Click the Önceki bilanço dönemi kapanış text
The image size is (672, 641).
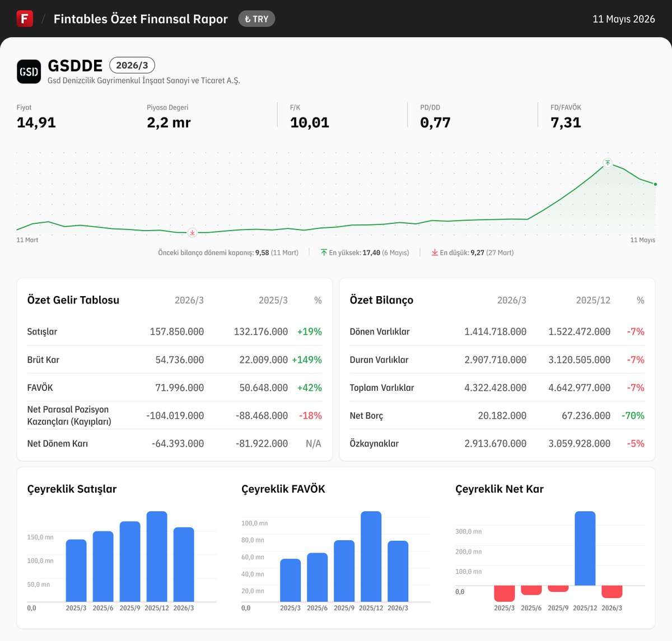[x=228, y=252]
